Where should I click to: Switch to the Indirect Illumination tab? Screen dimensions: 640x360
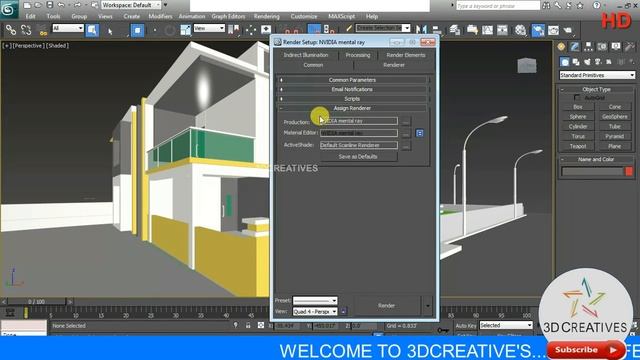pyautogui.click(x=306, y=55)
